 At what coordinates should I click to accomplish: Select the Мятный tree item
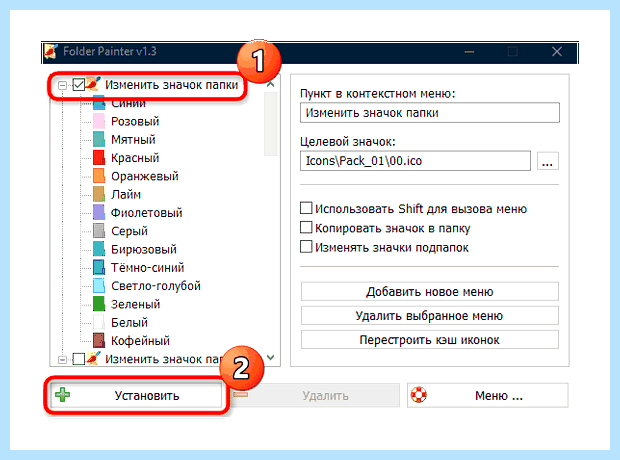point(133,140)
